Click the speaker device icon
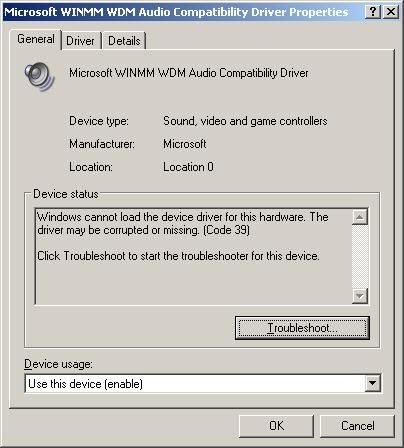404x448 pixels. [40, 76]
